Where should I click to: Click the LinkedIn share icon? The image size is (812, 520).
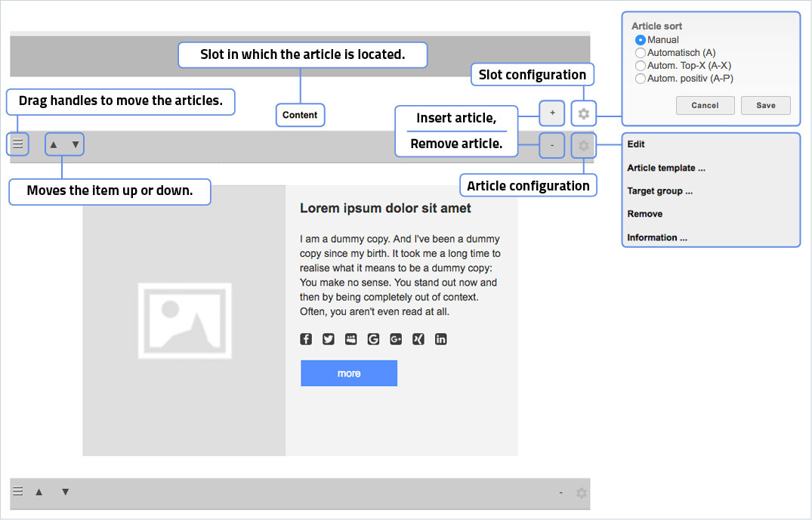pyautogui.click(x=441, y=339)
